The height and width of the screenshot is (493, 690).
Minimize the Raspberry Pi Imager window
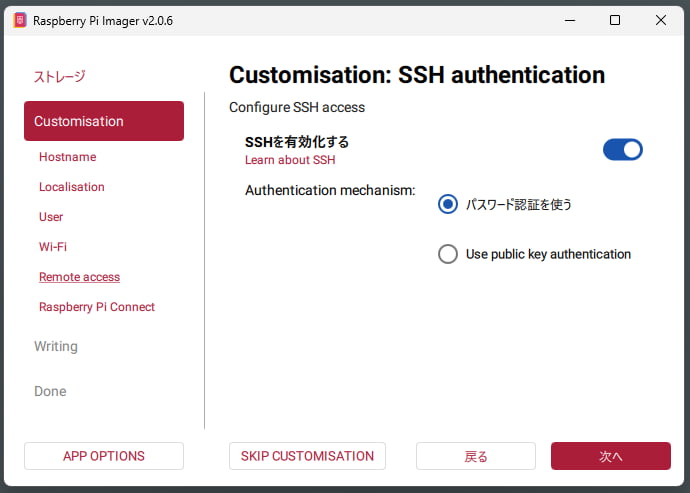[x=569, y=20]
